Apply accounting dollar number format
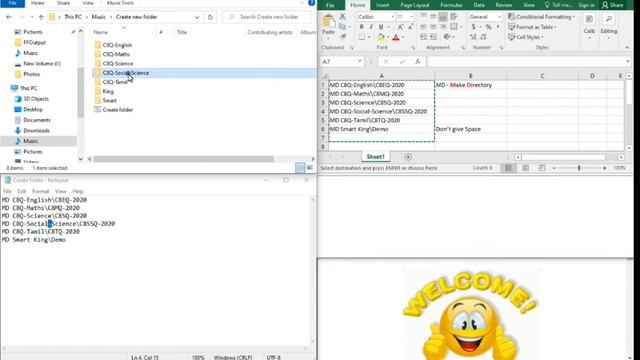The image size is (640, 360). point(473,27)
